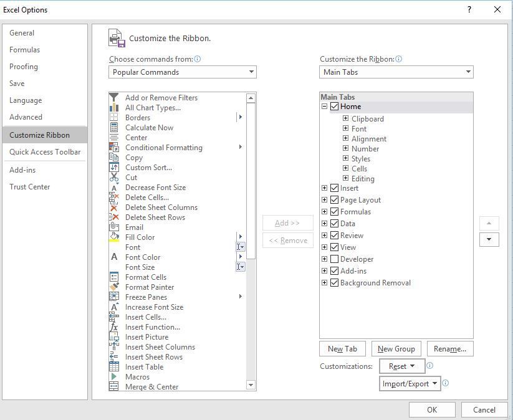
Task: Click the commands list scroll up arrow
Action: [251, 98]
